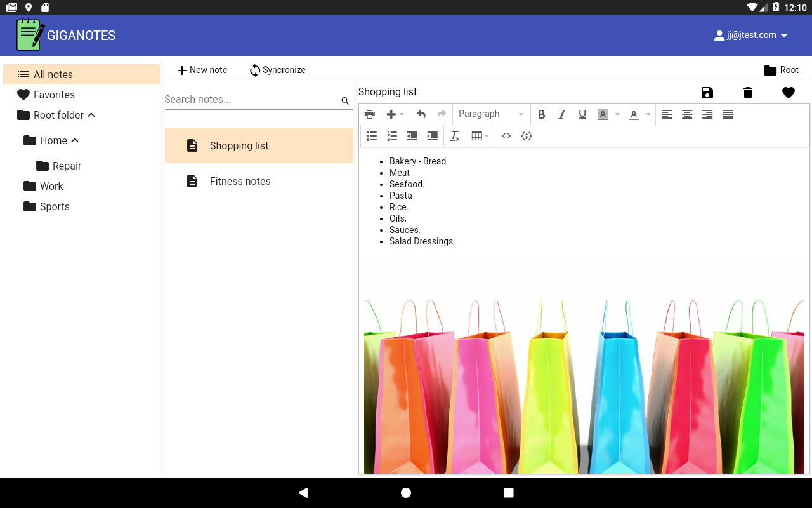
Task: Toggle bulleted list
Action: pyautogui.click(x=372, y=136)
